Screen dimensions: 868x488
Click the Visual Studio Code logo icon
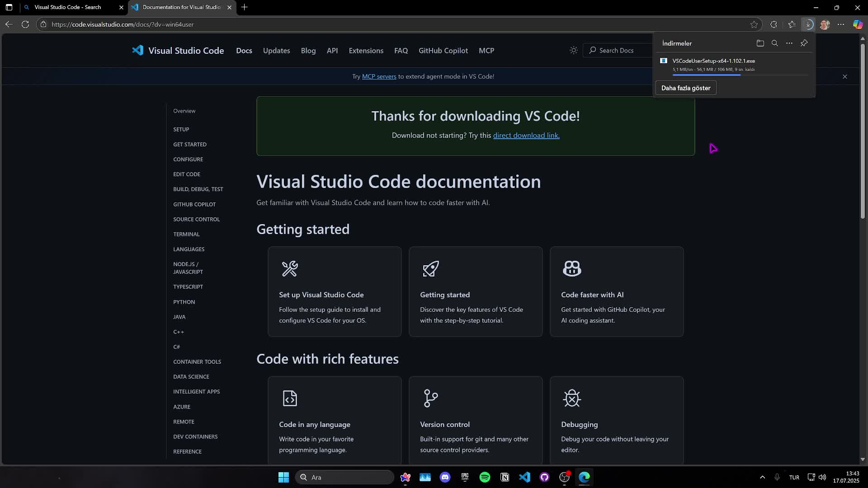[137, 50]
